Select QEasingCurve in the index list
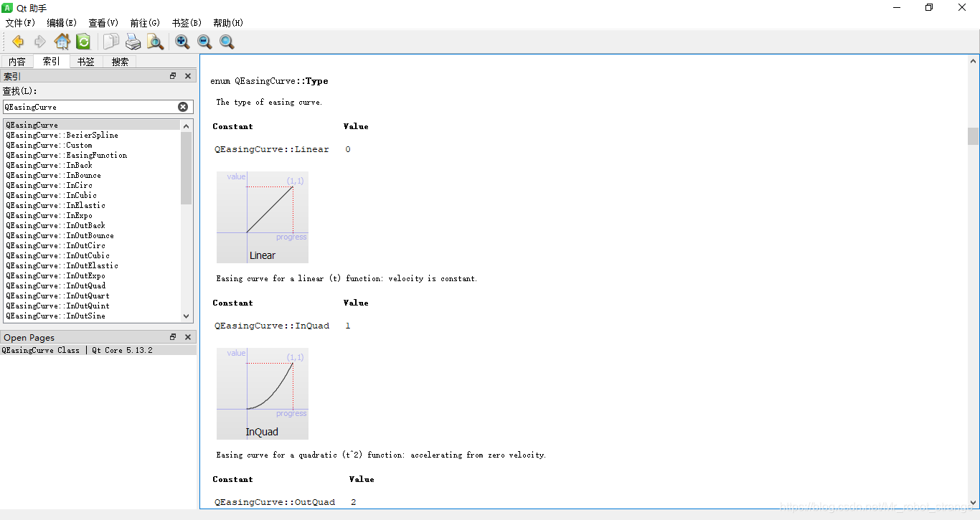The height and width of the screenshot is (520, 980). click(x=93, y=125)
